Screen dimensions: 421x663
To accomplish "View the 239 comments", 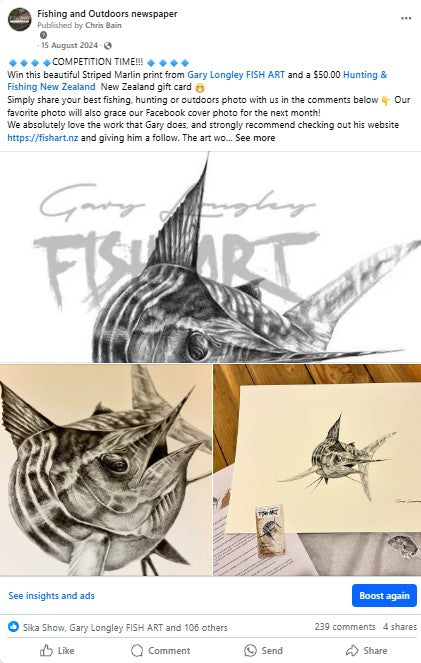I will pyautogui.click(x=345, y=627).
